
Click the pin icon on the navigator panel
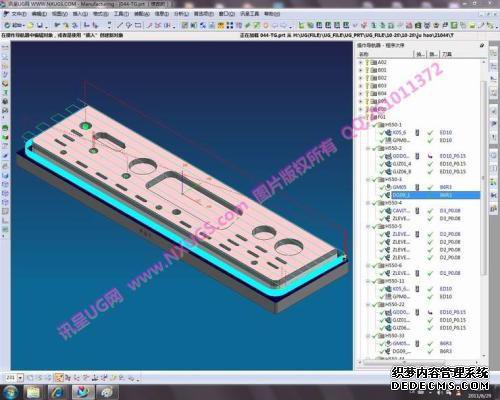click(482, 45)
